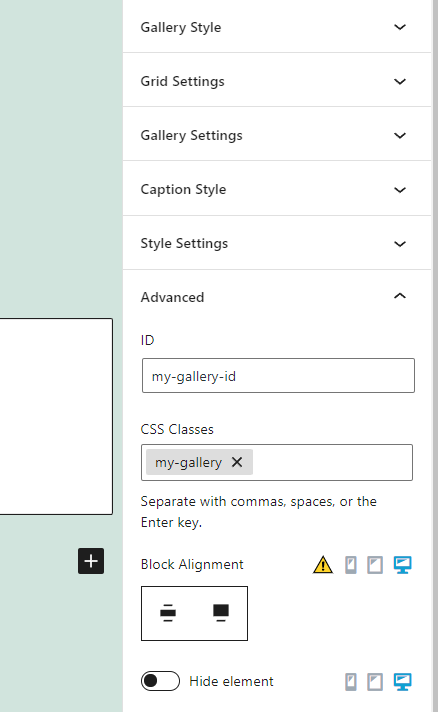438x712 pixels.
Task: Choose the wide width alignment icon
Action: click(x=167, y=613)
